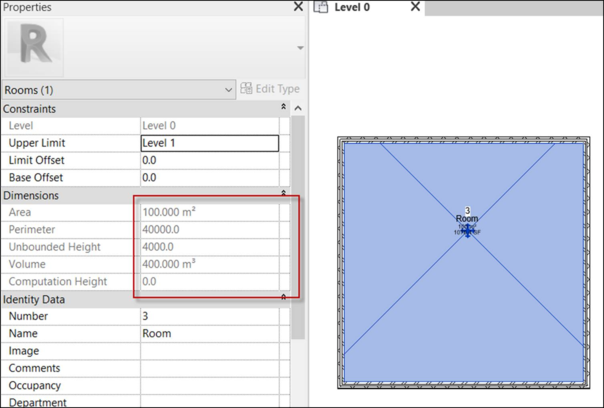Collapse the Dimensions section
This screenshot has width=604, height=408.
tap(283, 195)
